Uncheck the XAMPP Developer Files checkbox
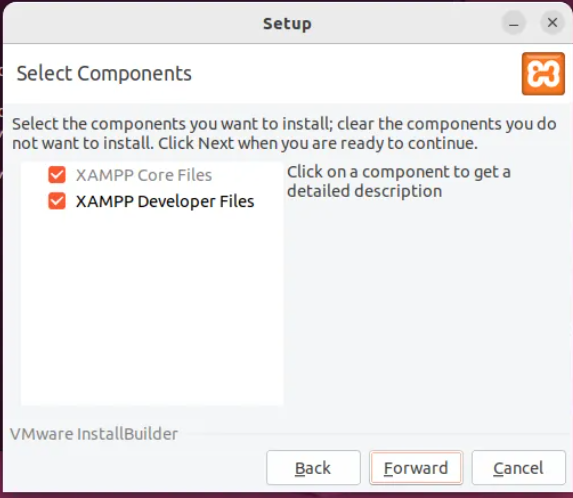Screen dimensions: 573x498 pyautogui.click(x=57, y=201)
